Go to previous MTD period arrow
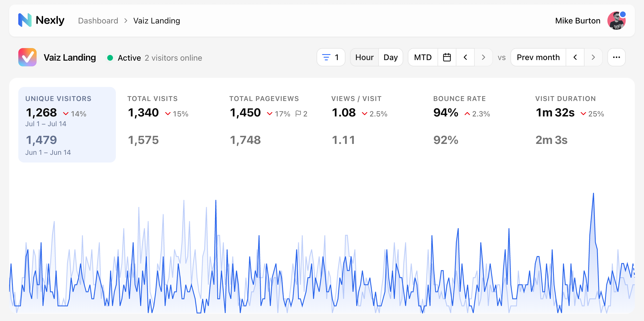Image resolution: width=644 pixels, height=321 pixels. click(x=465, y=58)
